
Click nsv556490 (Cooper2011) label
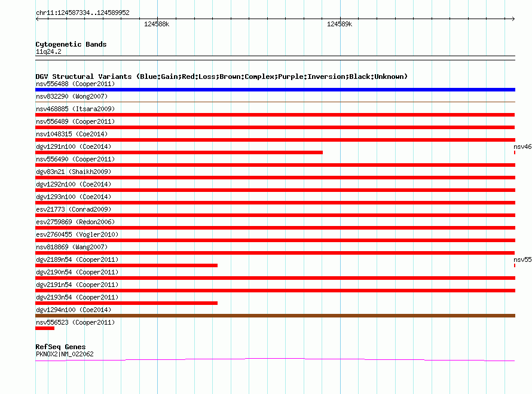[75, 159]
